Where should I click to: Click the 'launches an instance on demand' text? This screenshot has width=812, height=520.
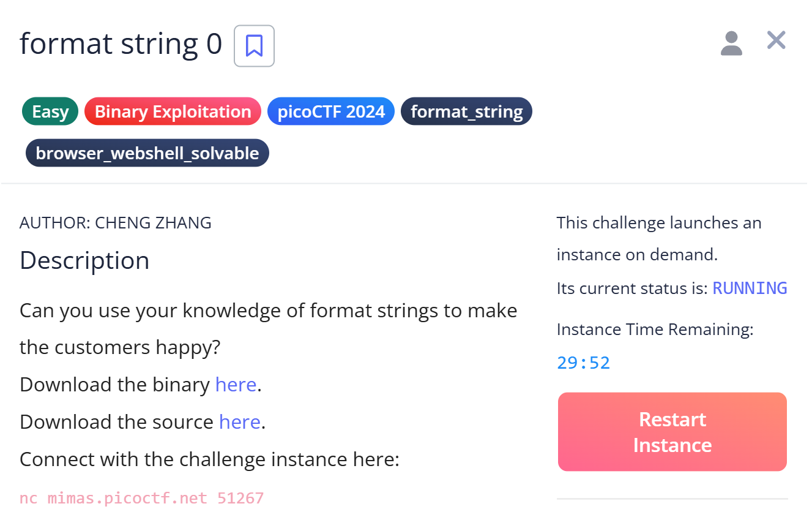(659, 238)
